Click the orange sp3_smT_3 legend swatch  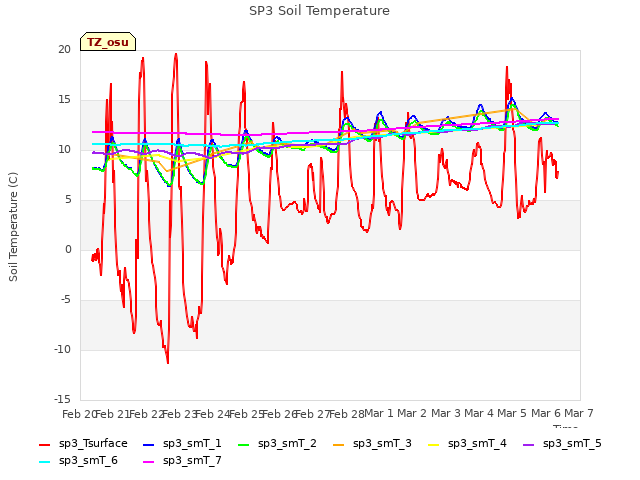339,444
